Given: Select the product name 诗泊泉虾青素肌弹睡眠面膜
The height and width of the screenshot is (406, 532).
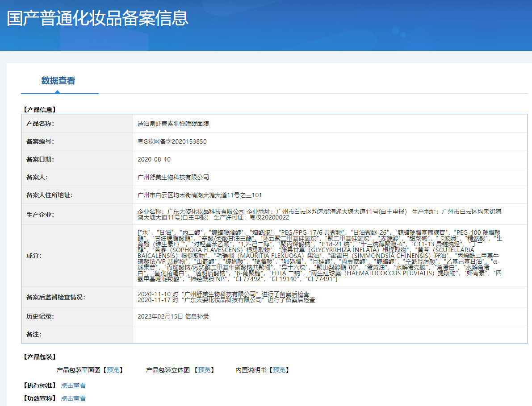Looking at the screenshot, I should click(x=173, y=124).
